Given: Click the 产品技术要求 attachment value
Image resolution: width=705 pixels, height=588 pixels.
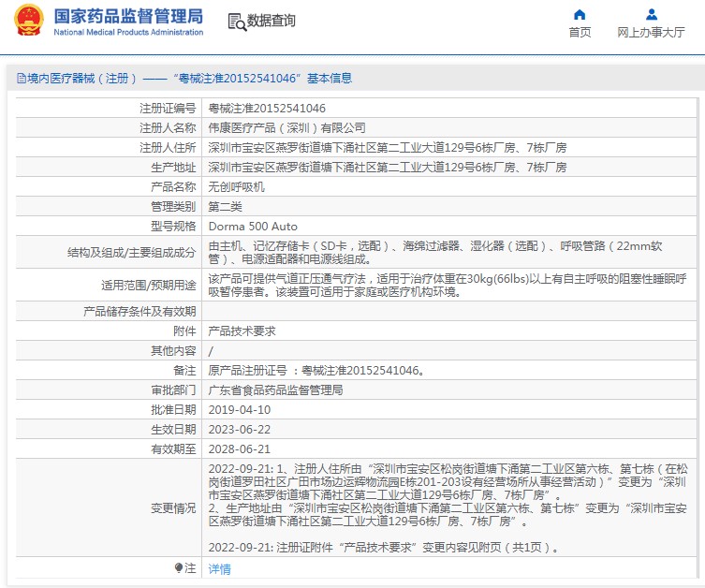Looking at the screenshot, I should [x=242, y=331].
